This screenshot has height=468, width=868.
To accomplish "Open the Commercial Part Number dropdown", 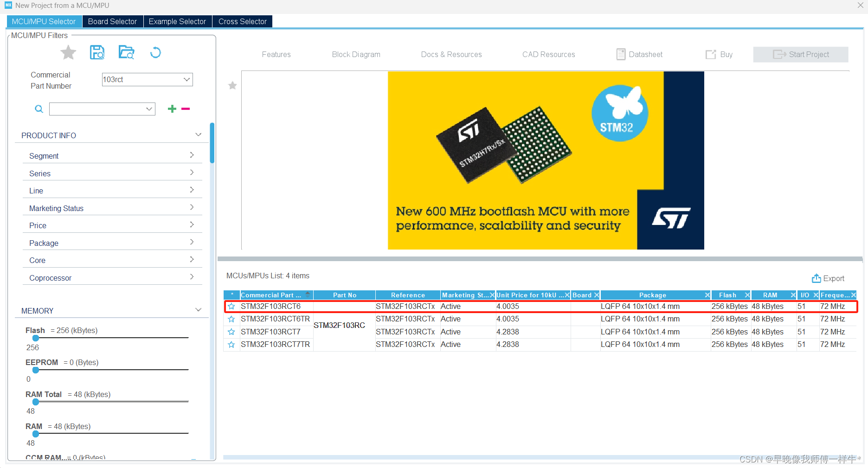I will (186, 80).
